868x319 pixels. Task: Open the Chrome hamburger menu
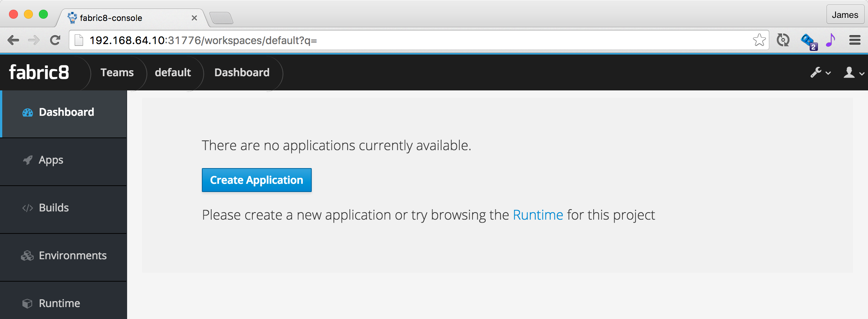coord(855,40)
